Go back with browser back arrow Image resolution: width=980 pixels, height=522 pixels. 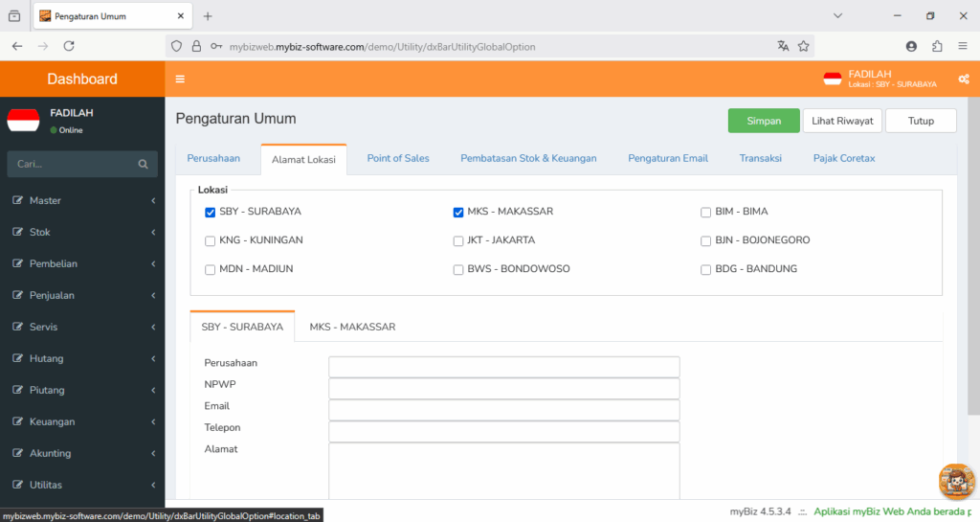[x=17, y=46]
